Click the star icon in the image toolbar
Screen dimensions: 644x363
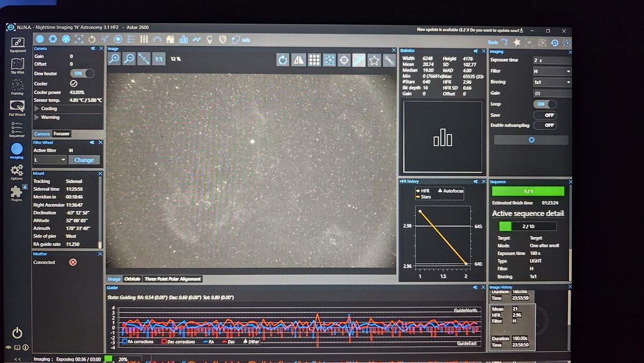click(x=374, y=60)
